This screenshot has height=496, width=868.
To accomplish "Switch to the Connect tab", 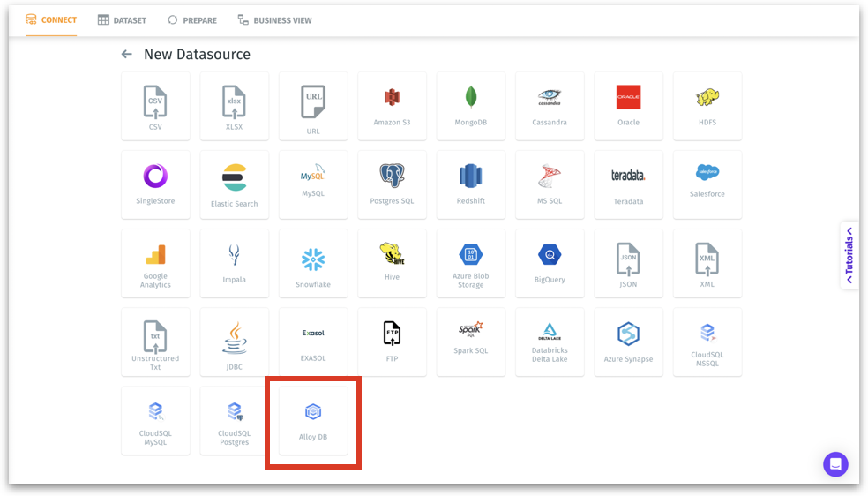I will point(51,20).
